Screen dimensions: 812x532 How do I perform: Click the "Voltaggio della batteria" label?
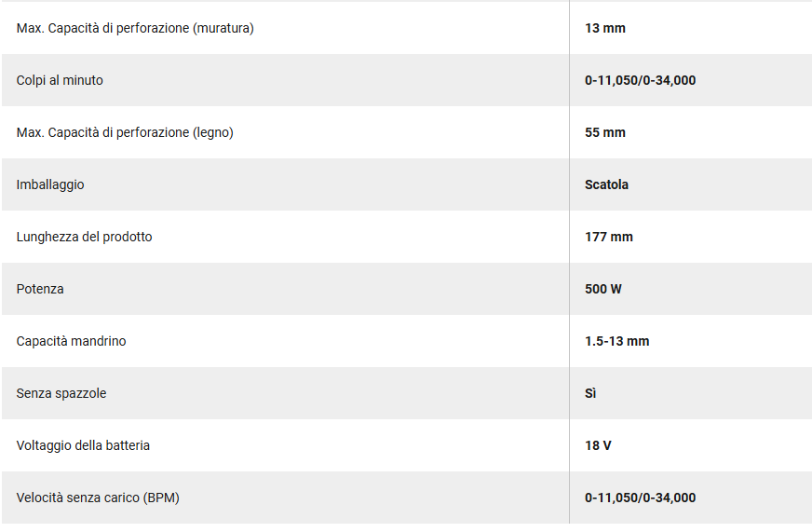click(83, 445)
